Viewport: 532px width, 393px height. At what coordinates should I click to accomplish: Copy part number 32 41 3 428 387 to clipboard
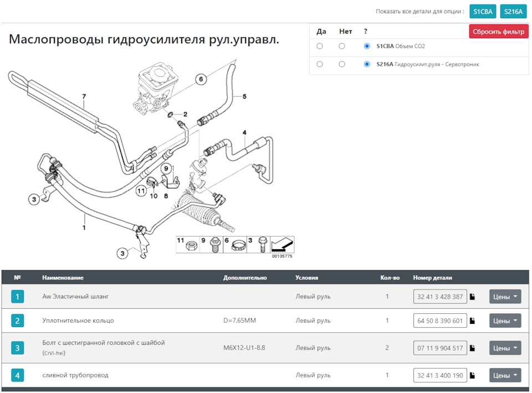tap(472, 296)
